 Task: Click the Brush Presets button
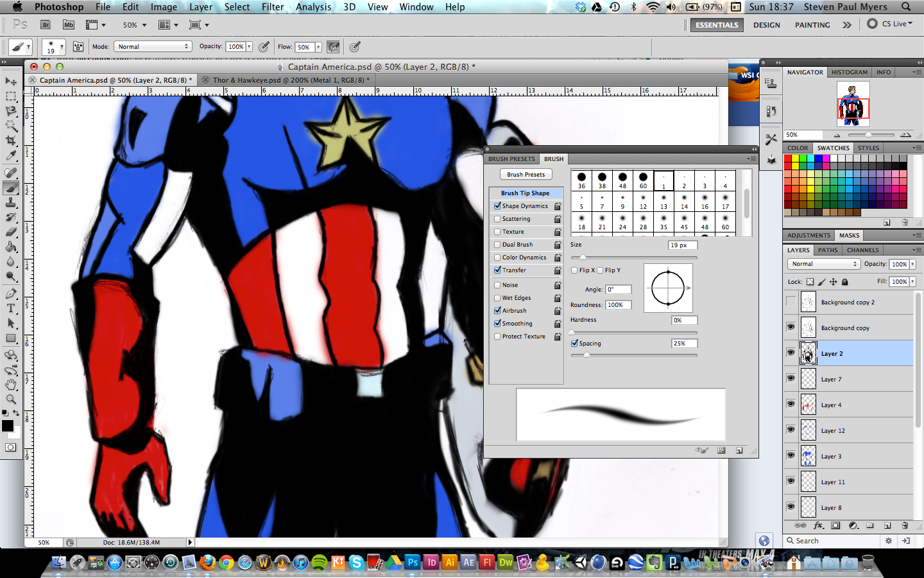coord(526,174)
